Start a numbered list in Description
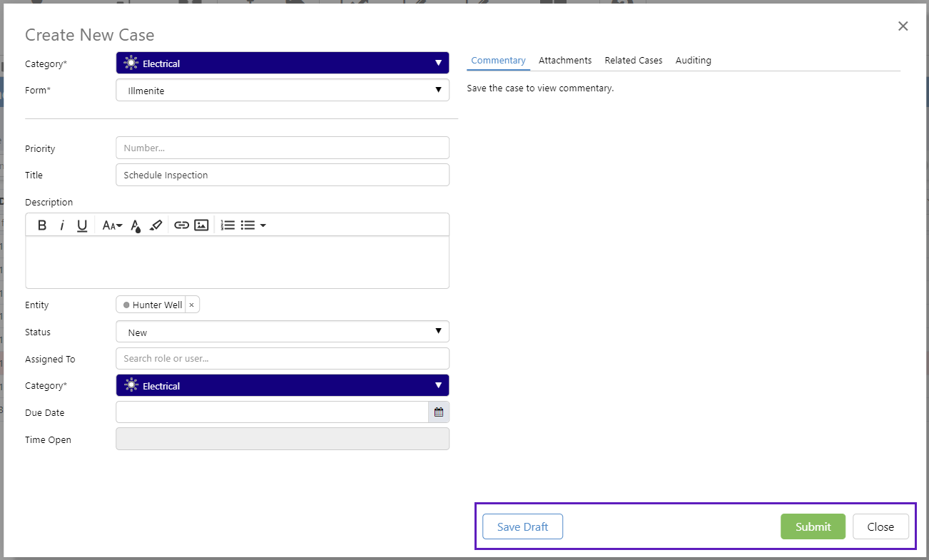 [x=228, y=225]
